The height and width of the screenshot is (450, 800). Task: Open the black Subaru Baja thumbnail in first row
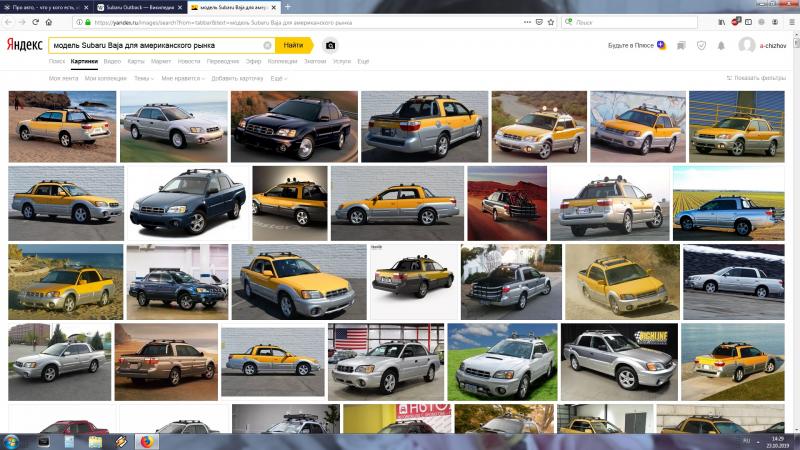tap(294, 127)
